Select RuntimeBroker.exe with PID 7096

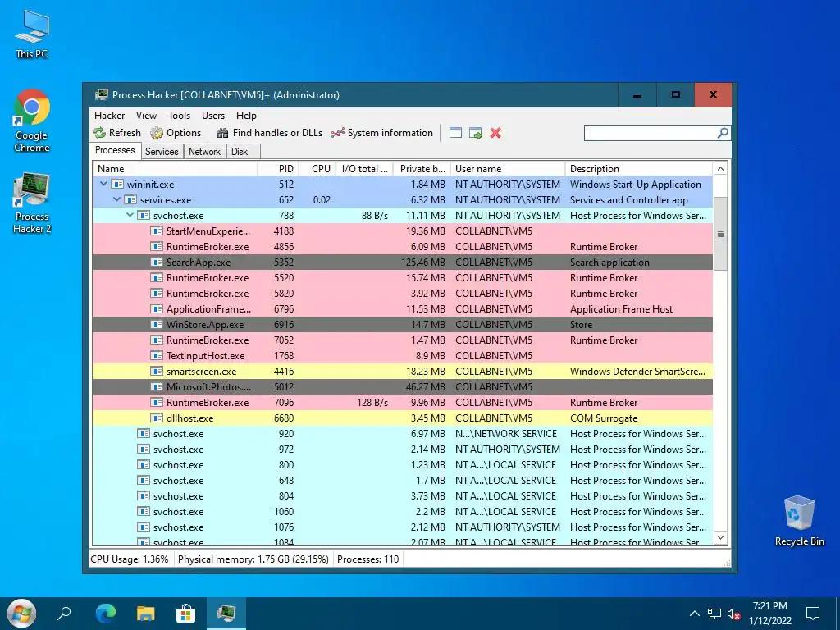[402, 402]
